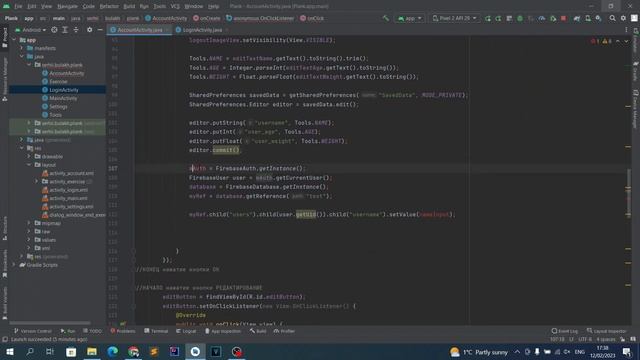Collapse the layout folder
640x360 pixels.
click(x=29, y=165)
